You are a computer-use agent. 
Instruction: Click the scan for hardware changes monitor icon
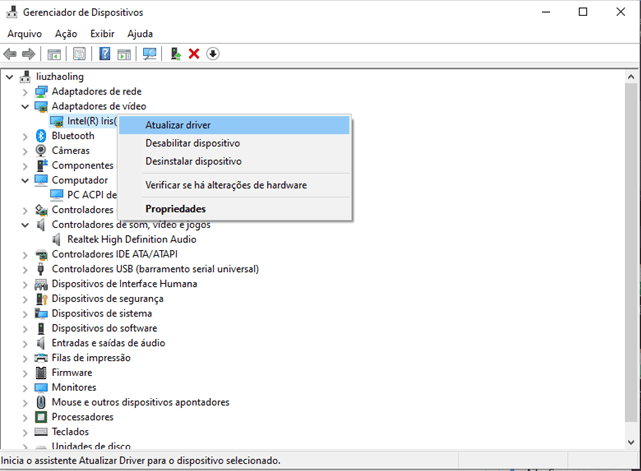click(149, 54)
